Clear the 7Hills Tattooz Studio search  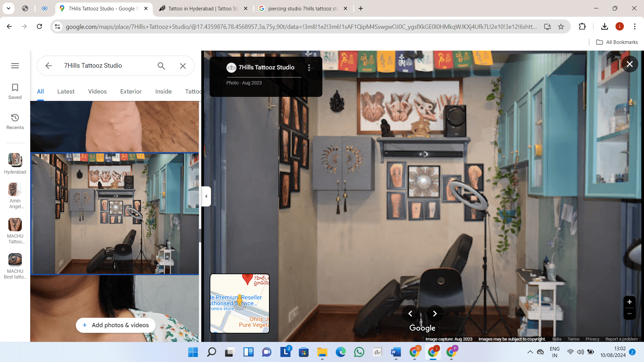point(183,66)
